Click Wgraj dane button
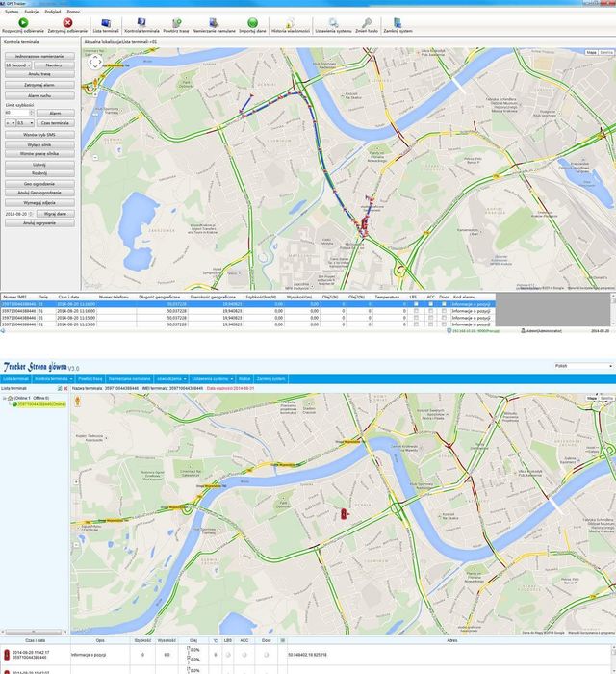Image resolution: width=616 pixels, height=674 pixels. (x=56, y=214)
